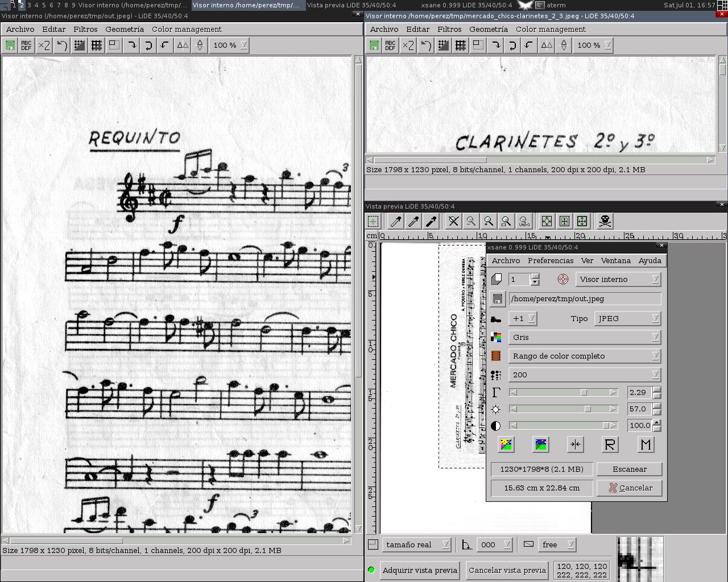
Task: Open the right viewer zoom 100 % dropdown
Action: coord(594,45)
